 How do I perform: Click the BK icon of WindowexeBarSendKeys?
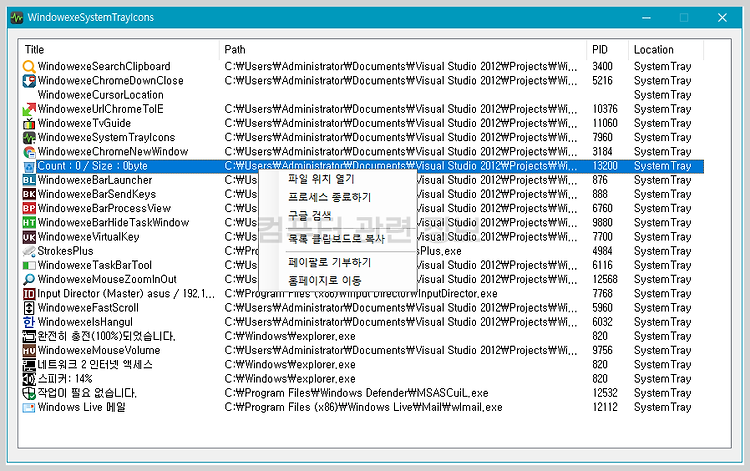[29, 195]
